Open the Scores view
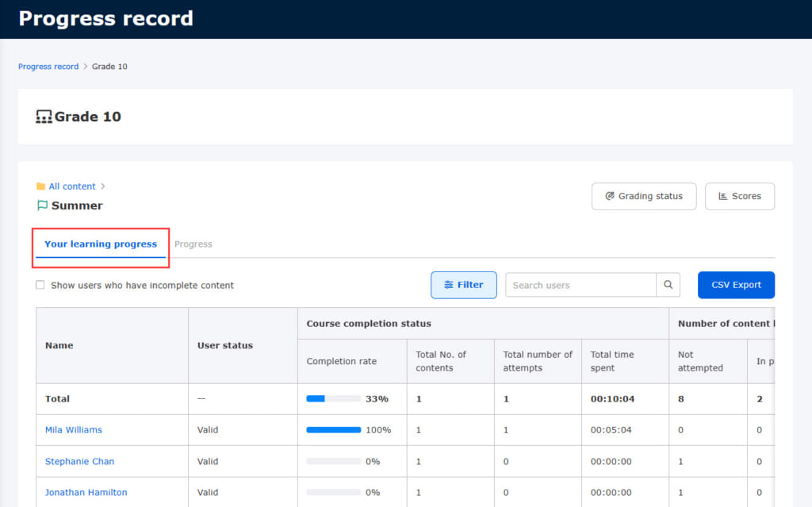The width and height of the screenshot is (812, 507). coord(739,196)
